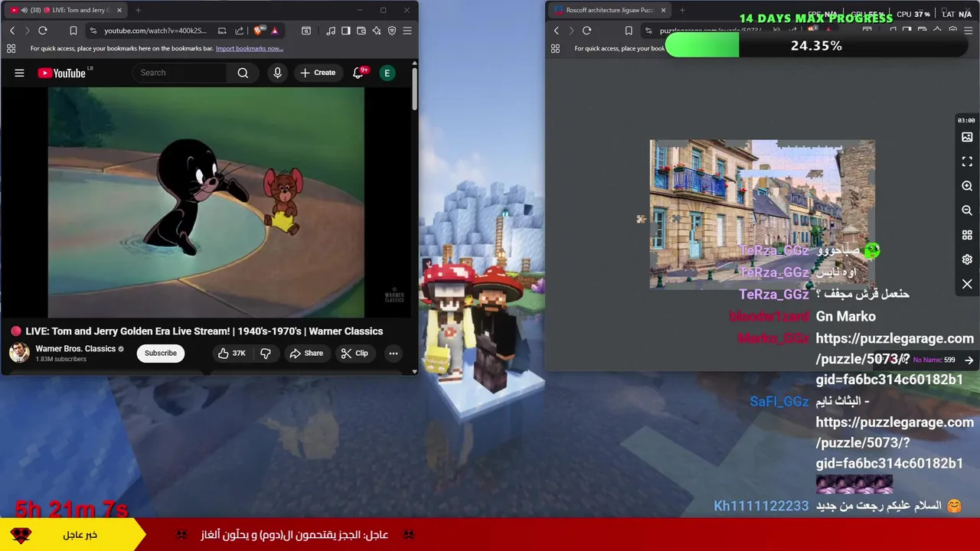Click Import bookmarks now link
The height and width of the screenshot is (551, 980).
coord(250,48)
